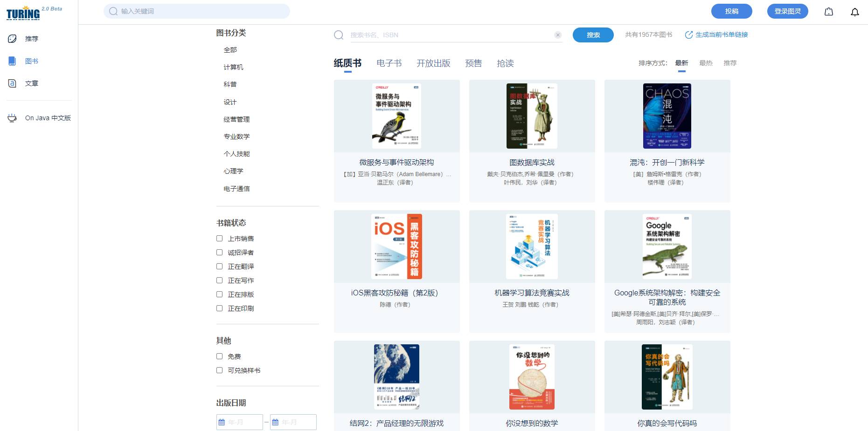Select the 电子通信 category
868x431 pixels.
click(x=236, y=189)
